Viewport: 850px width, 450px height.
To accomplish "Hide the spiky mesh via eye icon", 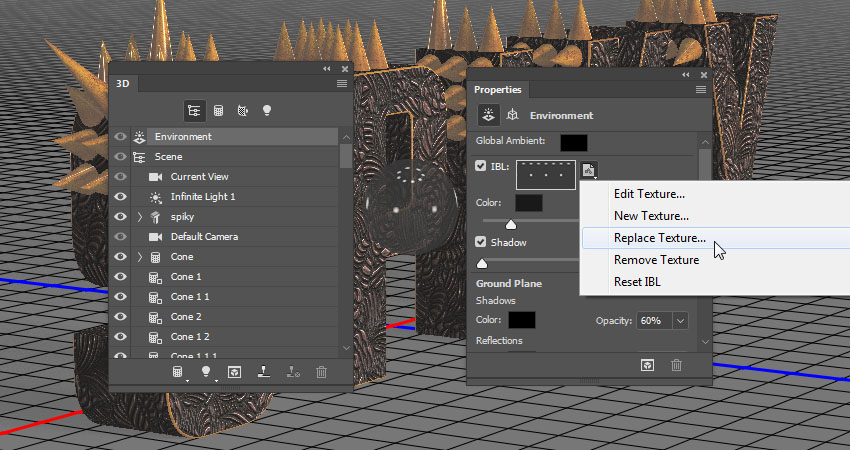I will [x=120, y=217].
